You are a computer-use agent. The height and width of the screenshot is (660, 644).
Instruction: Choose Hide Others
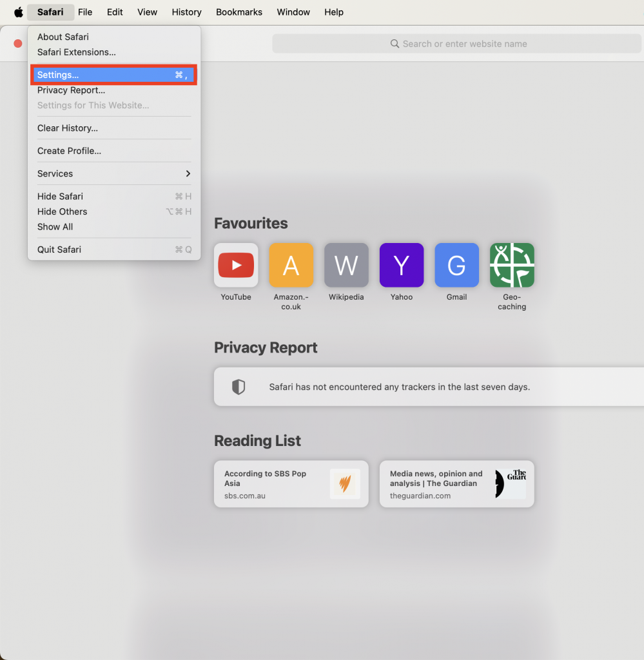click(x=114, y=211)
